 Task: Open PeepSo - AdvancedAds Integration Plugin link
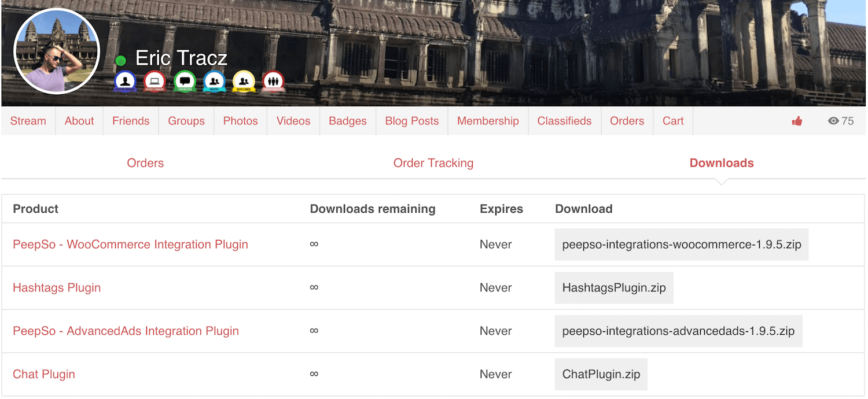pyautogui.click(x=126, y=331)
